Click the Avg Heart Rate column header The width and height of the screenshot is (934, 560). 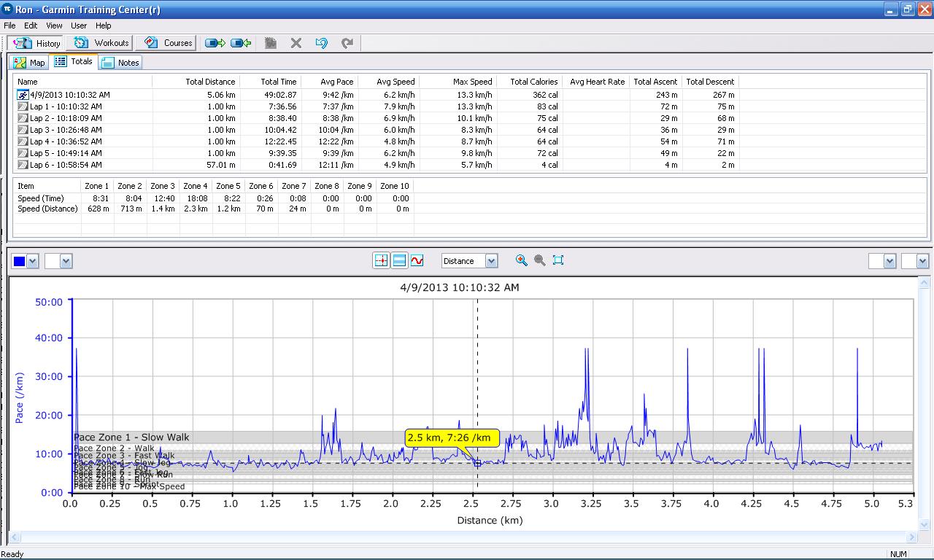(596, 82)
